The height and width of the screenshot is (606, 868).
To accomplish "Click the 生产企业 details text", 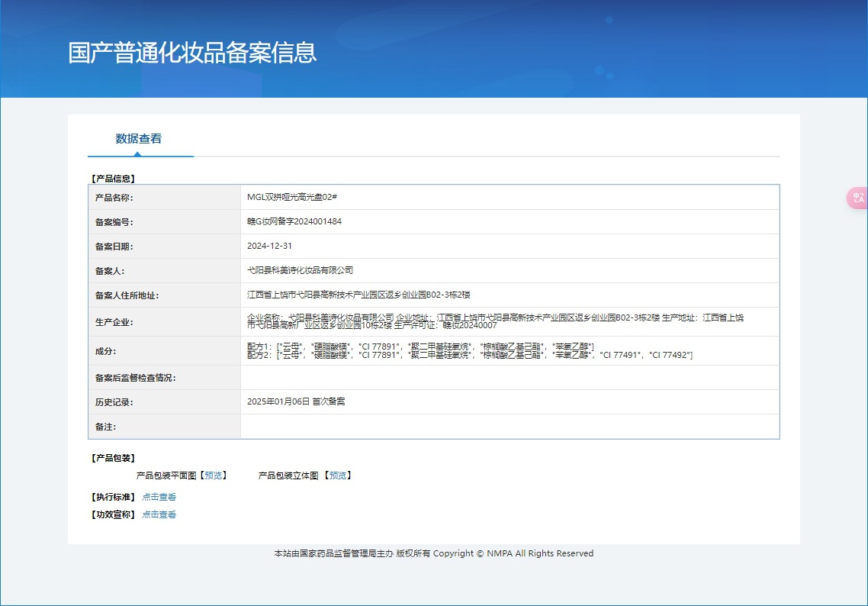I will [x=496, y=321].
